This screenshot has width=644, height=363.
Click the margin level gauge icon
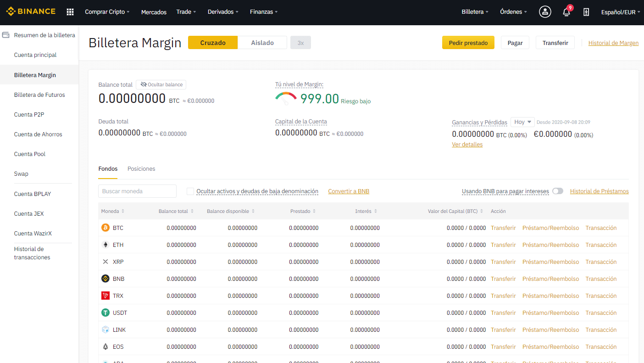click(286, 97)
